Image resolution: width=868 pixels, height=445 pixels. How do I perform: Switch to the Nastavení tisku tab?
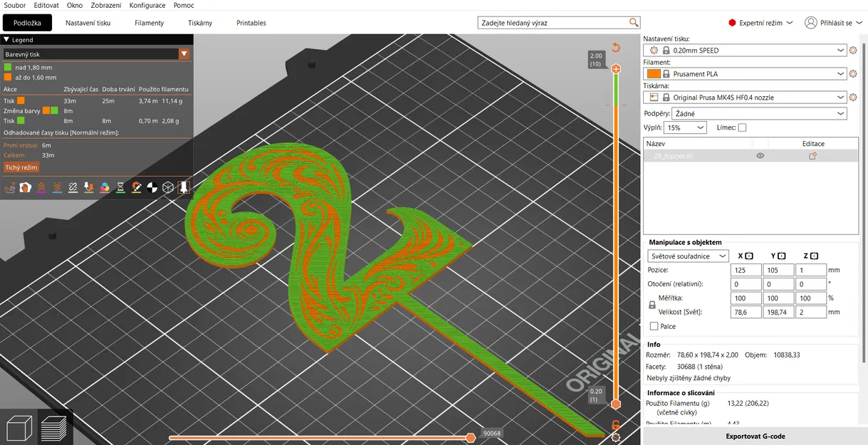88,23
